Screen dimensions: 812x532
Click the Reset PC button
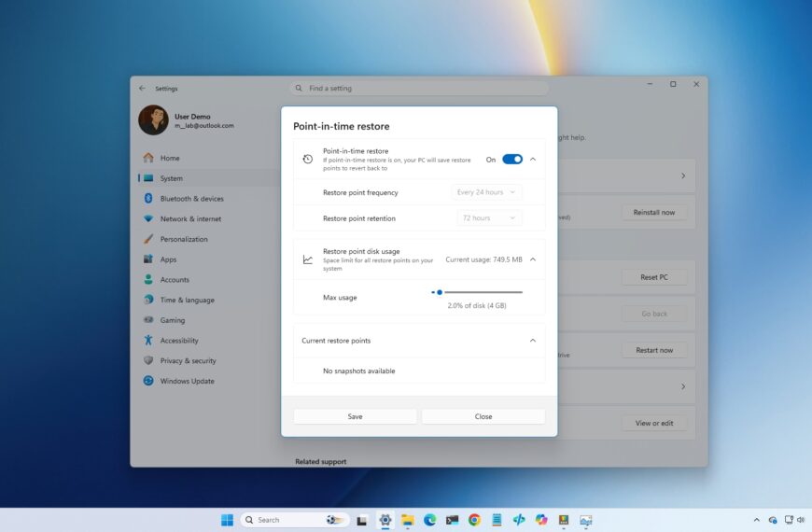point(654,277)
